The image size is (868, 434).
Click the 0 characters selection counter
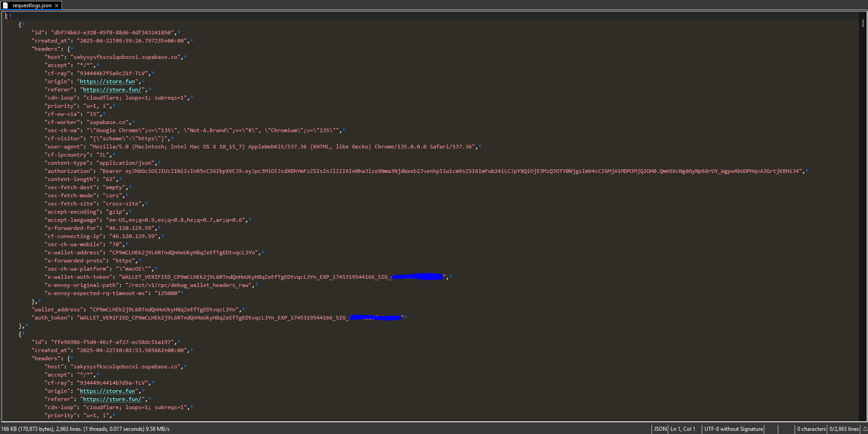point(811,429)
